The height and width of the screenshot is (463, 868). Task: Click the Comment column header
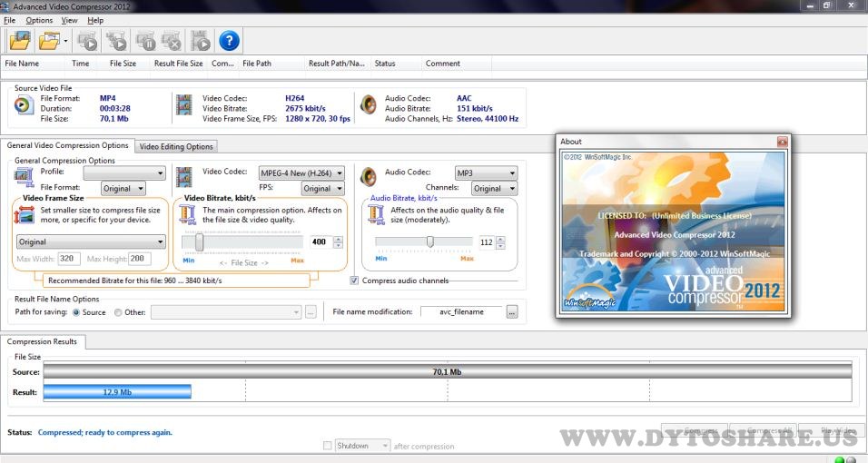click(456, 64)
